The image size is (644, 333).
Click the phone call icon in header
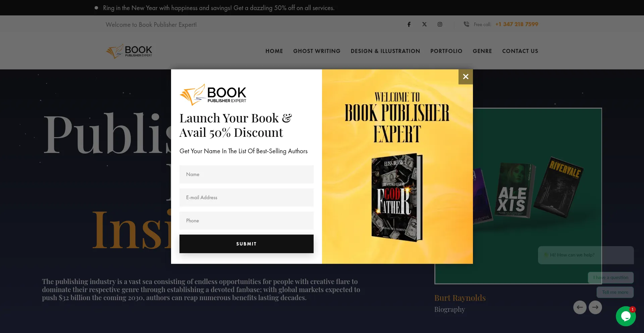[x=466, y=24]
